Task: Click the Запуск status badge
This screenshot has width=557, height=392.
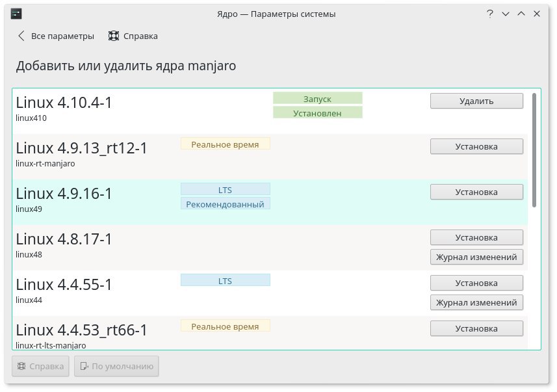Action: (318, 98)
